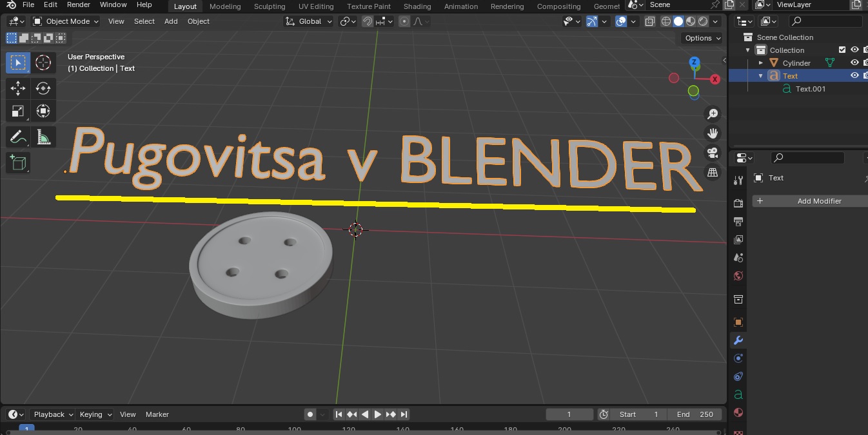Toggle the camera view icon

(713, 153)
